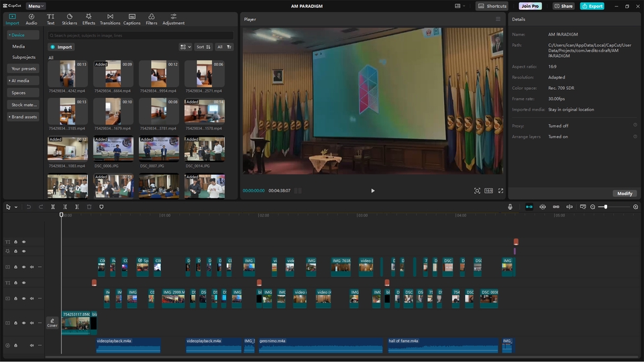This screenshot has width=644, height=362.
Task: Click the info icon next to Proxy
Action: tap(635, 125)
